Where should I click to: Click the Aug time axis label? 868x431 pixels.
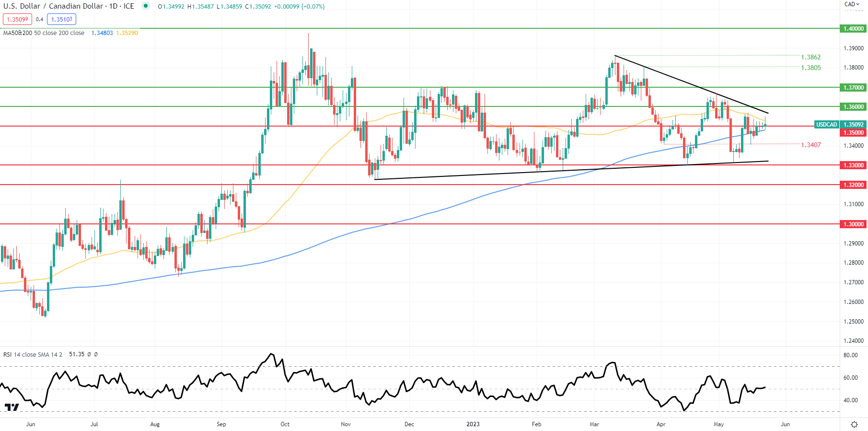tap(155, 424)
